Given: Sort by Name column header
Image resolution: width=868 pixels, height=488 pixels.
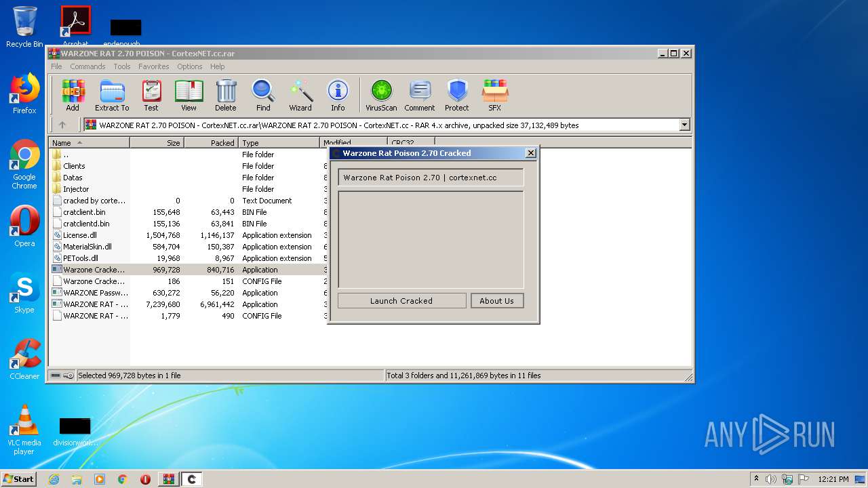Looking at the screenshot, I should (89, 143).
